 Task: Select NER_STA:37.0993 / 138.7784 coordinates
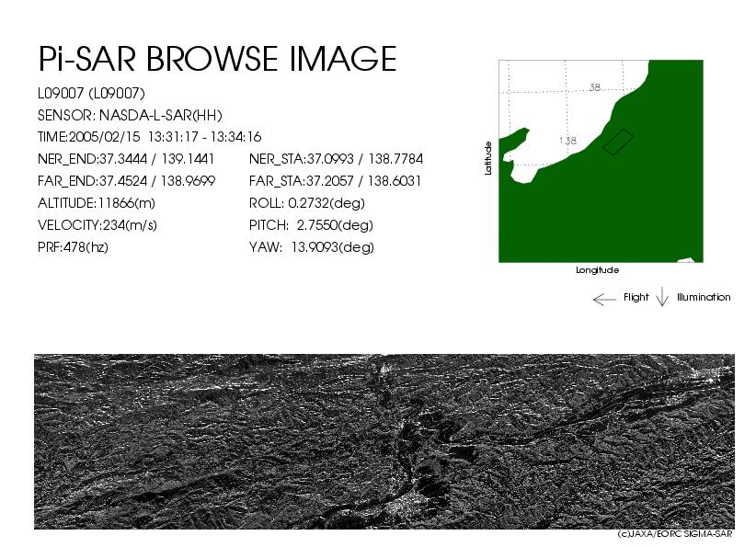point(336,159)
